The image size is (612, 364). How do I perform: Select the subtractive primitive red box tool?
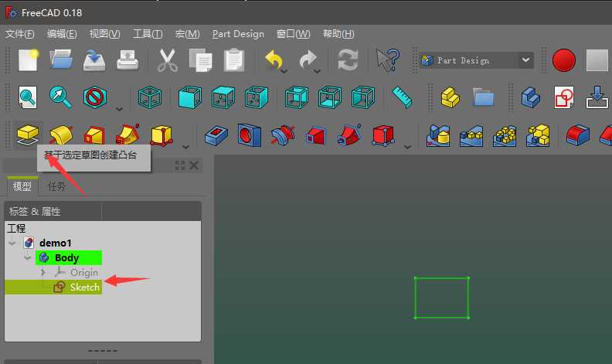(383, 135)
